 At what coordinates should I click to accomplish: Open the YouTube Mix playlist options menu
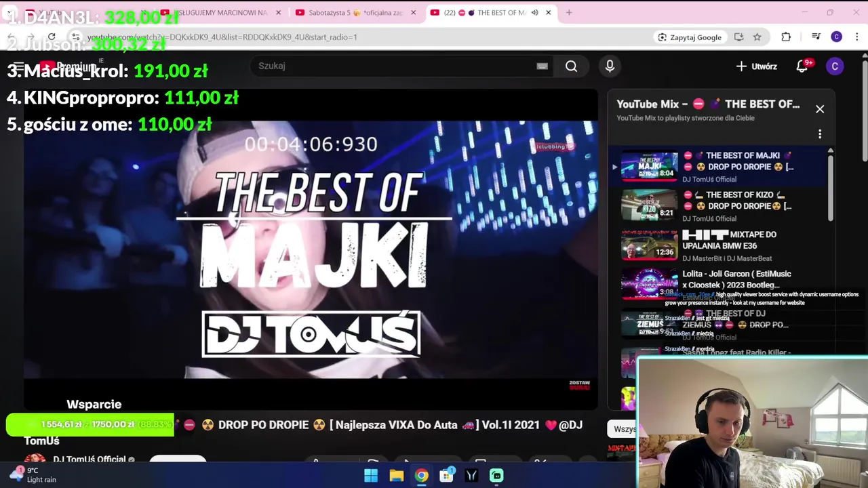[820, 134]
